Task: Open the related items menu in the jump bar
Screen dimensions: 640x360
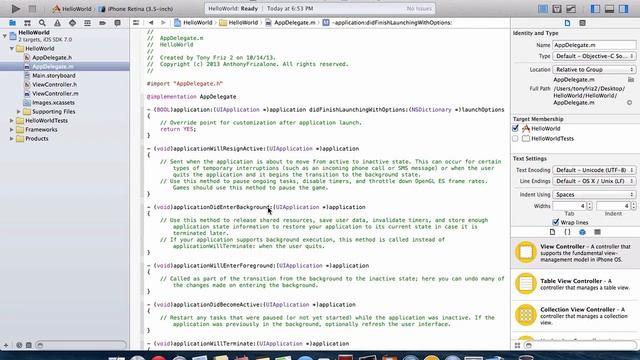Action: tap(136, 23)
